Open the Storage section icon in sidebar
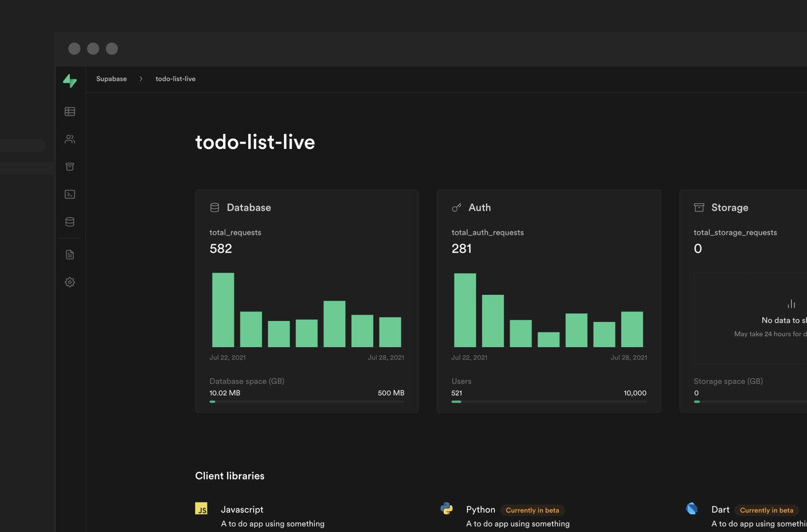 70,166
